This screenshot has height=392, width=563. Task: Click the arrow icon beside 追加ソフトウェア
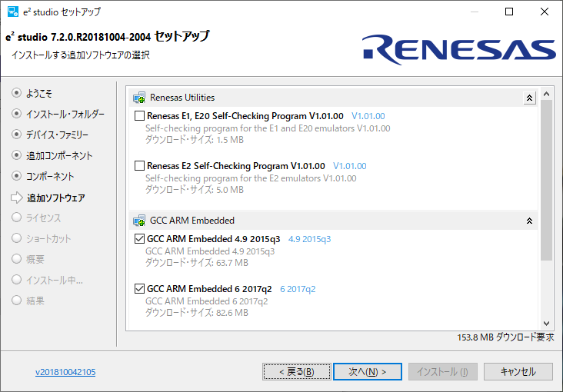pos(16,198)
